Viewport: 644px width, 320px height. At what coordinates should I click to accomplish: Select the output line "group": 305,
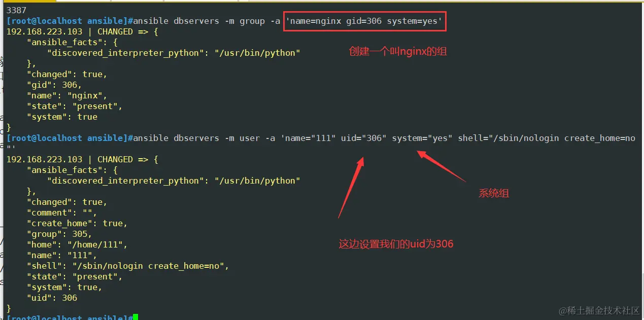(59, 234)
